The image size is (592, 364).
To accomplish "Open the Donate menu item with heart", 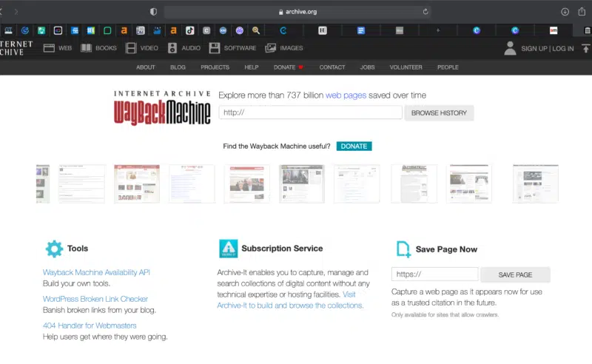I will [x=288, y=67].
